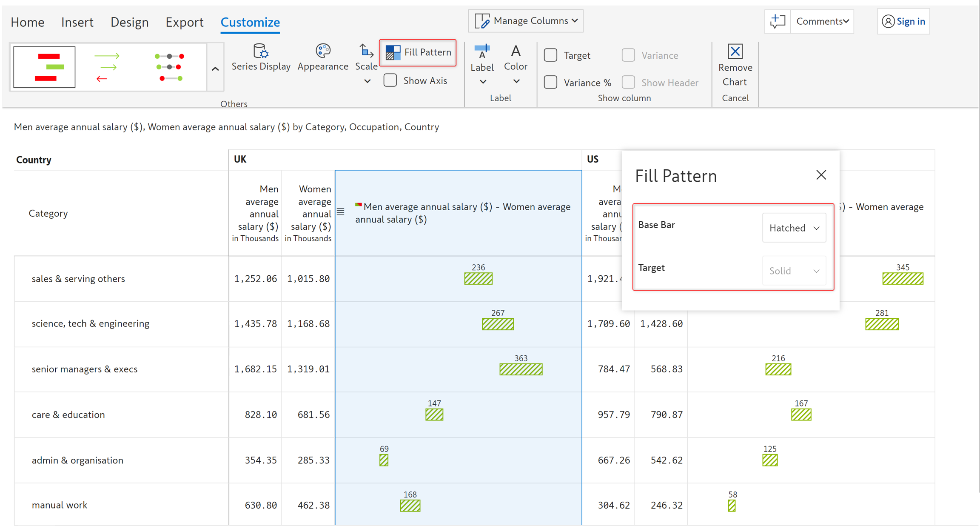Open the Color picker dropdown
This screenshot has width=980, height=526.
(516, 81)
